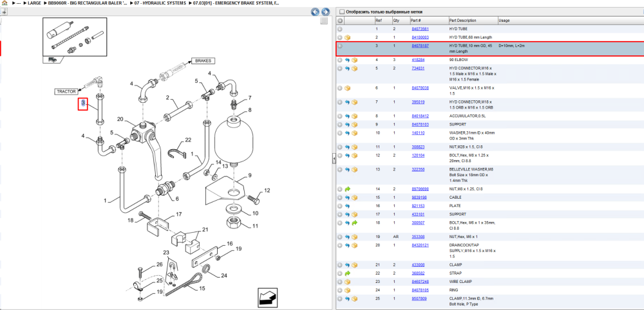The height and width of the screenshot is (310, 644).
Task: Open part number 9839198 link
Action: click(419, 197)
